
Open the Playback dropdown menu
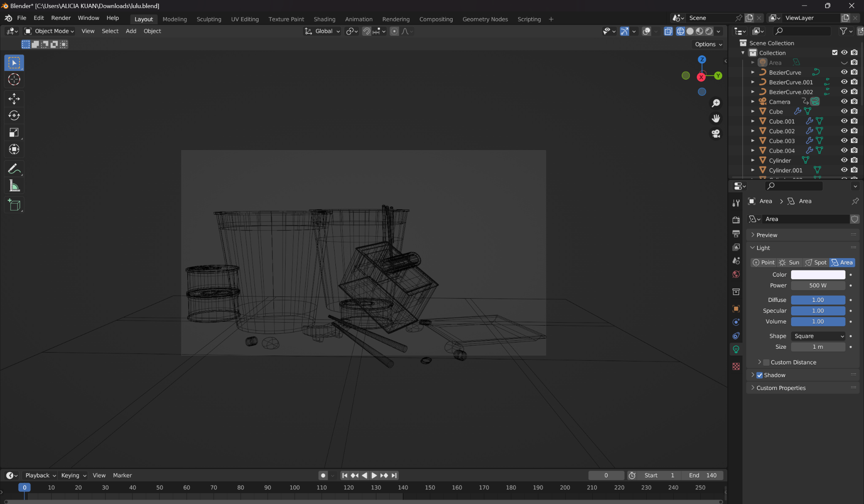coord(40,475)
